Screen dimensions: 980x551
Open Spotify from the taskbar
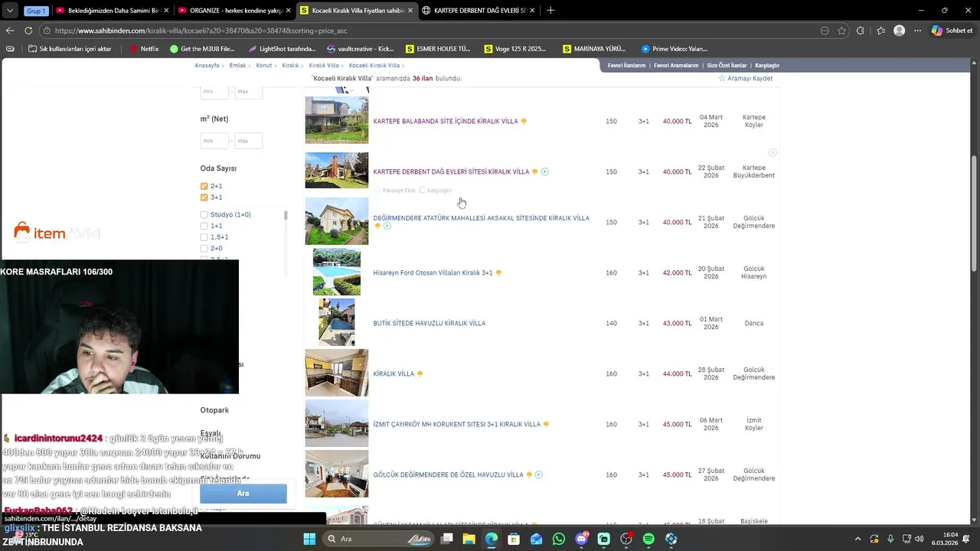[x=649, y=539]
